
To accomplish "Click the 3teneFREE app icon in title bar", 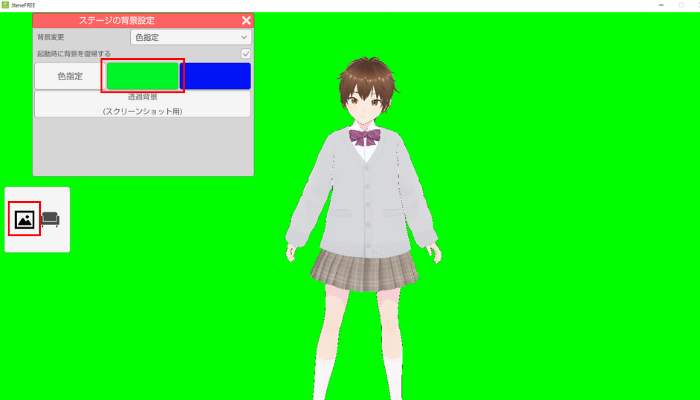I will coord(5,5).
